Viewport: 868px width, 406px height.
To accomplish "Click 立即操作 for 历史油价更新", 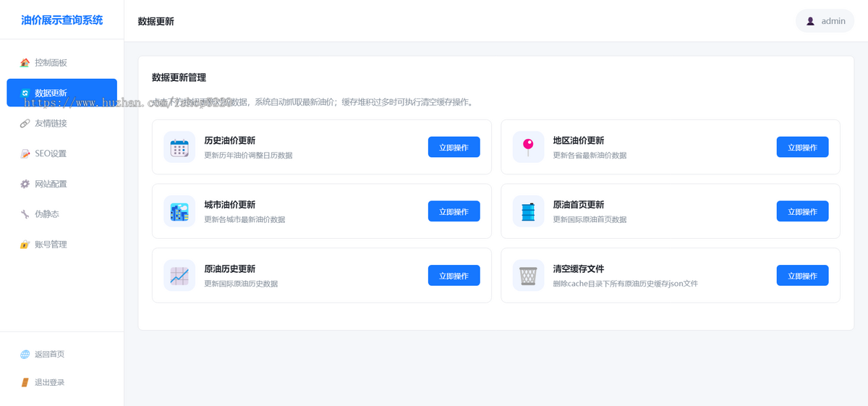I will 454,147.
